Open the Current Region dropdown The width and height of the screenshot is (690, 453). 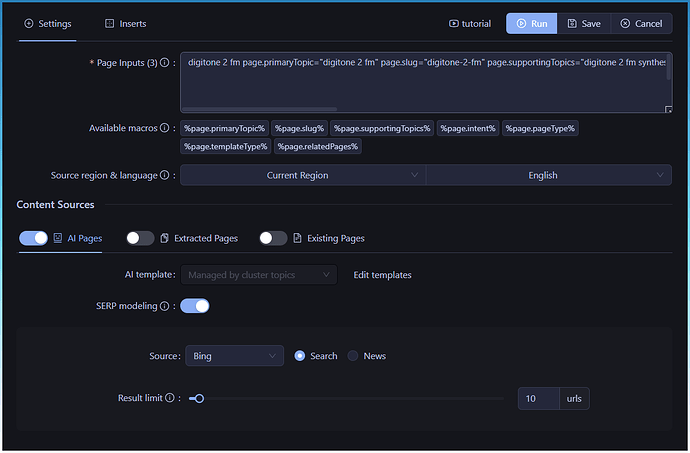[x=303, y=175]
